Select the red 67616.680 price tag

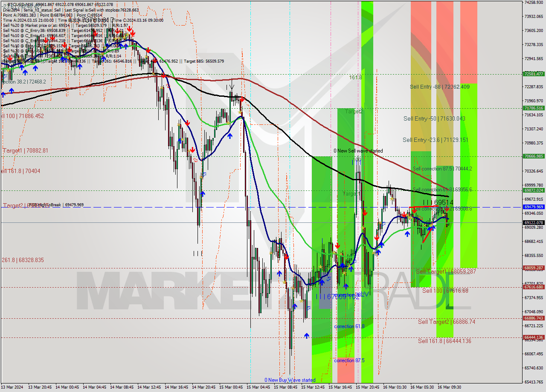[x=534, y=287]
